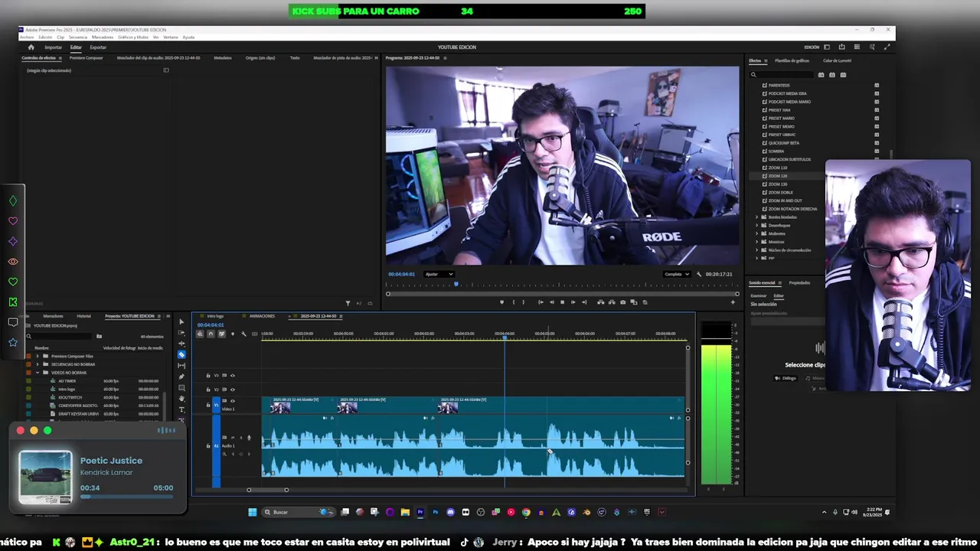Click the Diálogo audio type button
The height and width of the screenshot is (551, 980).
tap(786, 378)
